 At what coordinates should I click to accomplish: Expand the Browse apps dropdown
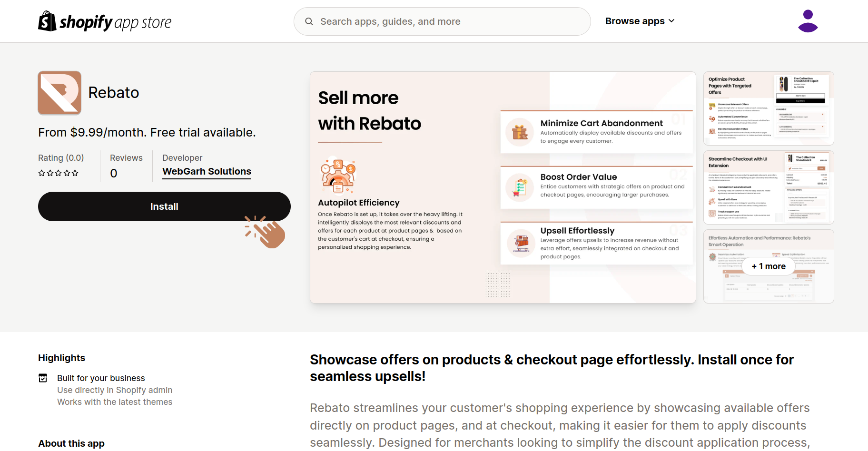pos(635,21)
